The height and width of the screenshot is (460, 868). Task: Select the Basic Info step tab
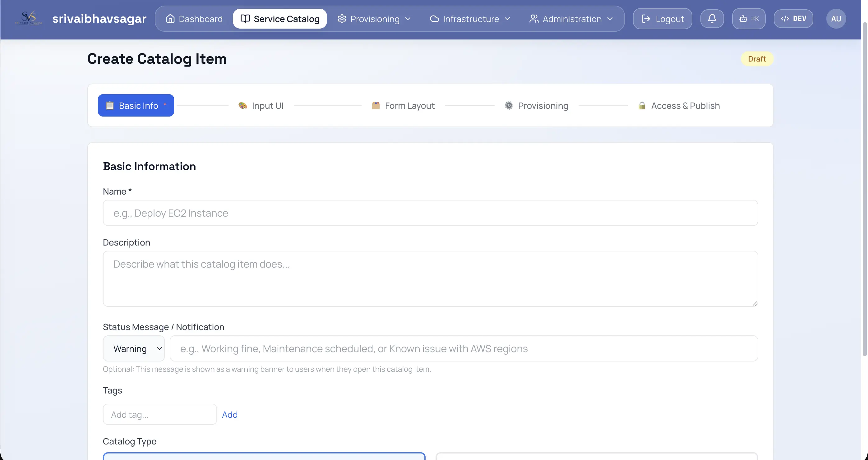click(x=136, y=105)
